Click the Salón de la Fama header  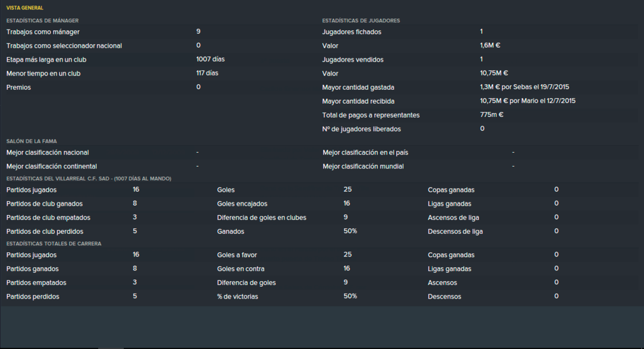[31, 141]
